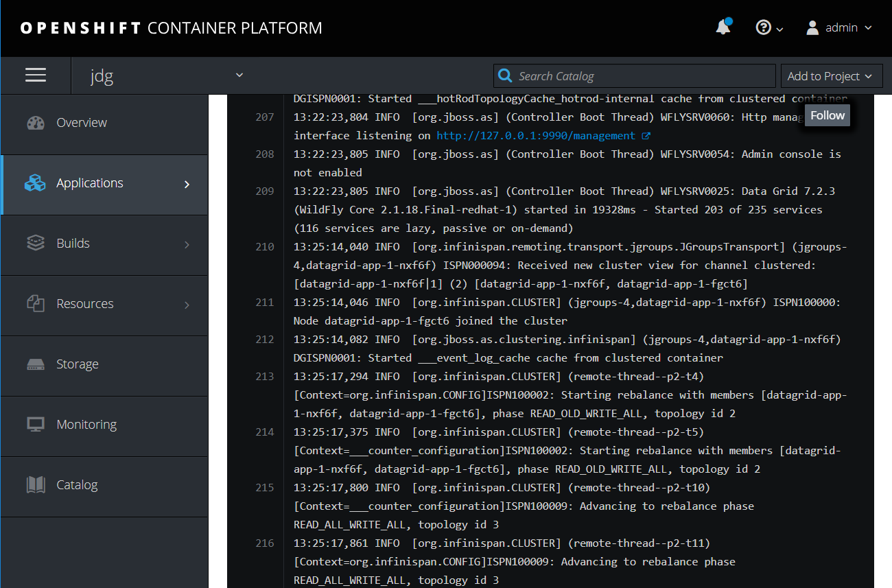
Task: Toggle the hamburger navigation menu
Action: pyautogui.click(x=36, y=75)
